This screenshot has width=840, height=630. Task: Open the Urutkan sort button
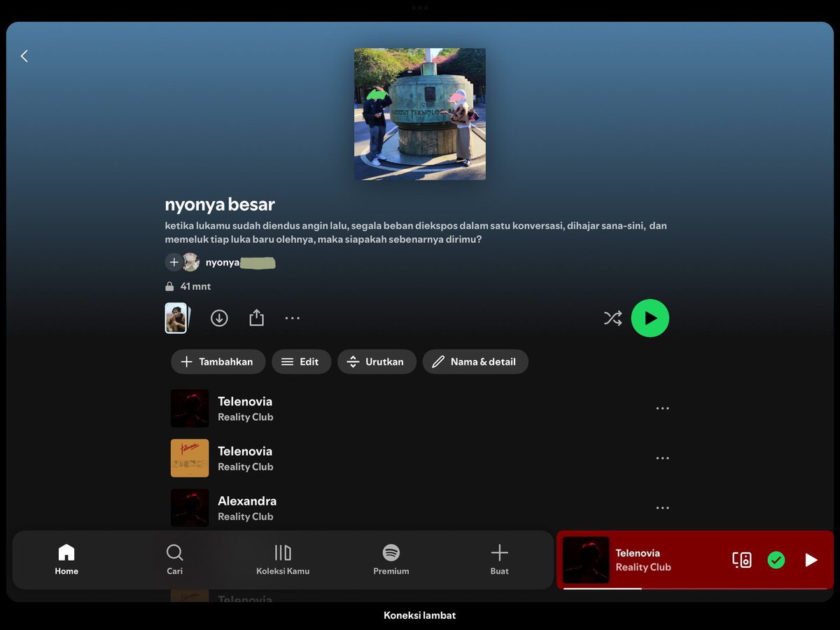377,362
